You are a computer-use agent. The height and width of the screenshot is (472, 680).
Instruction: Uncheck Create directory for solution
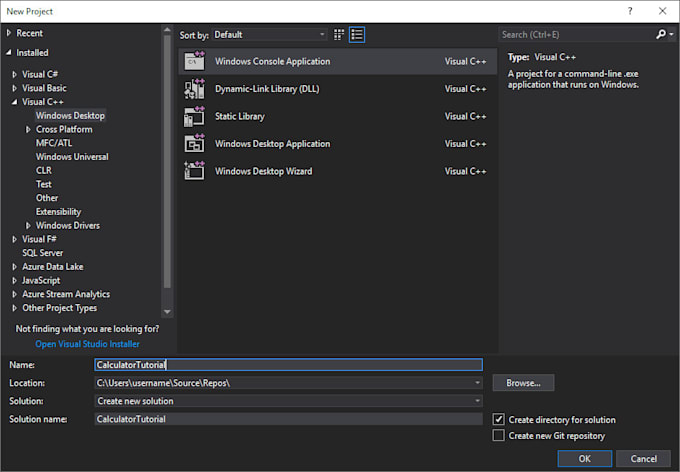click(500, 420)
